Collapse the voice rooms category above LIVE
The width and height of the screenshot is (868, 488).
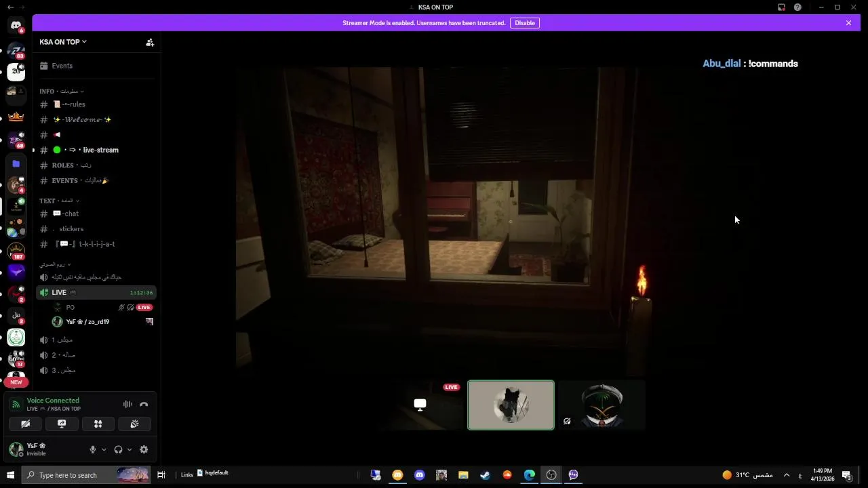point(55,264)
